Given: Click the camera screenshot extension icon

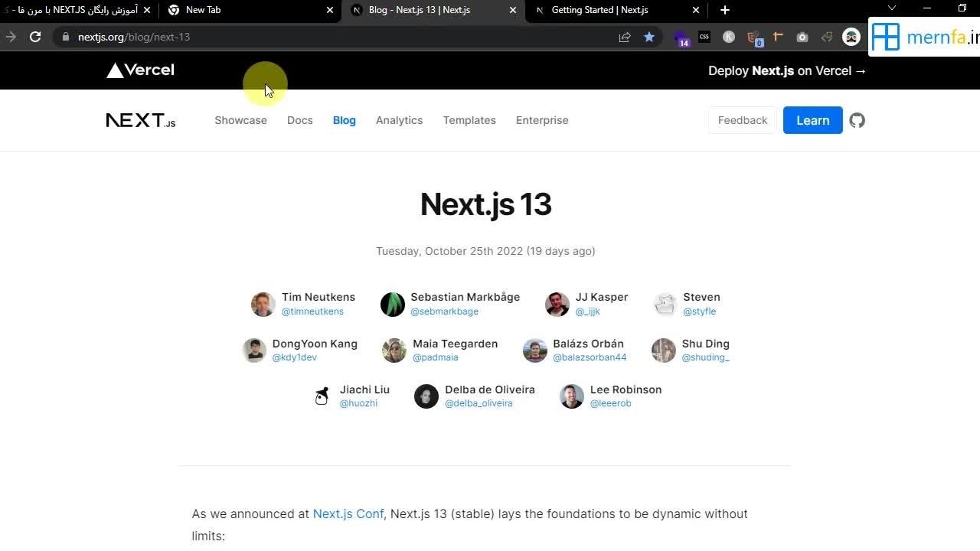Looking at the screenshot, I should click(802, 37).
